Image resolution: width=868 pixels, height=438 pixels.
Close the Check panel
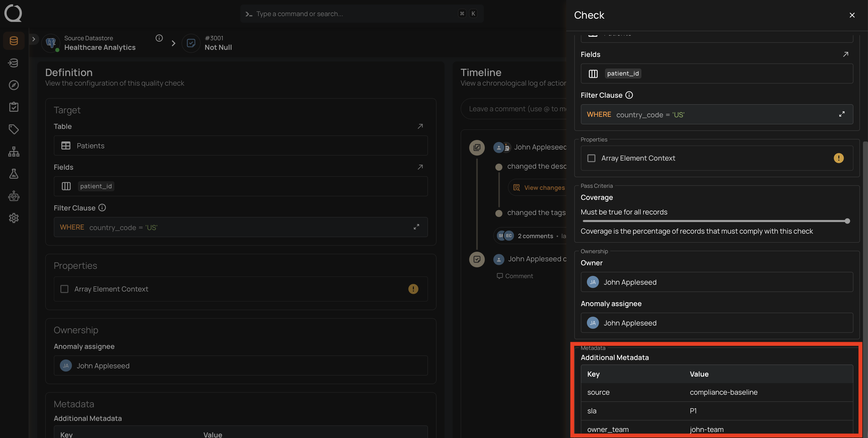pyautogui.click(x=852, y=15)
